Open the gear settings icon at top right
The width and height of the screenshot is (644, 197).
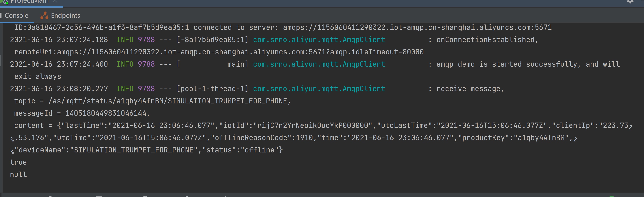coord(630,1)
